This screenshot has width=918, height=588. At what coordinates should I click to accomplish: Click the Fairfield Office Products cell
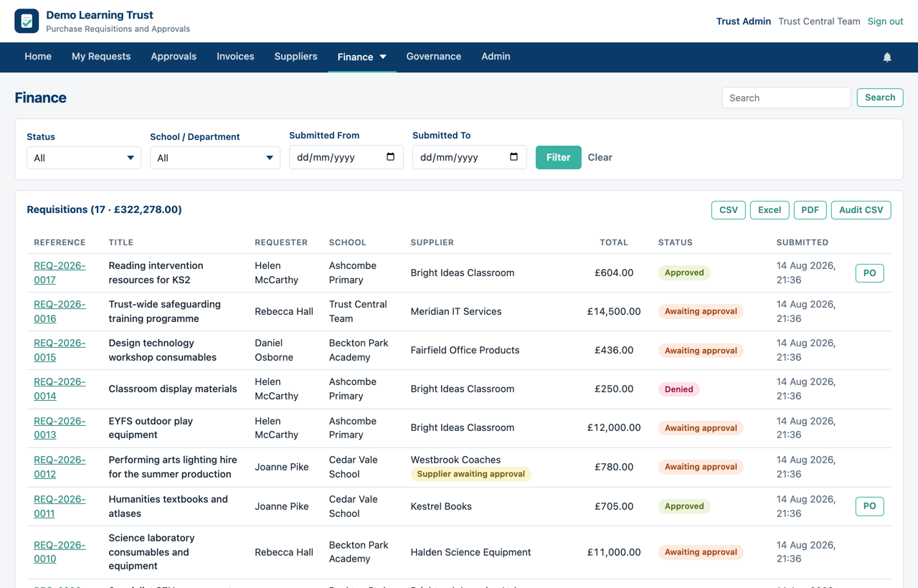click(x=465, y=350)
